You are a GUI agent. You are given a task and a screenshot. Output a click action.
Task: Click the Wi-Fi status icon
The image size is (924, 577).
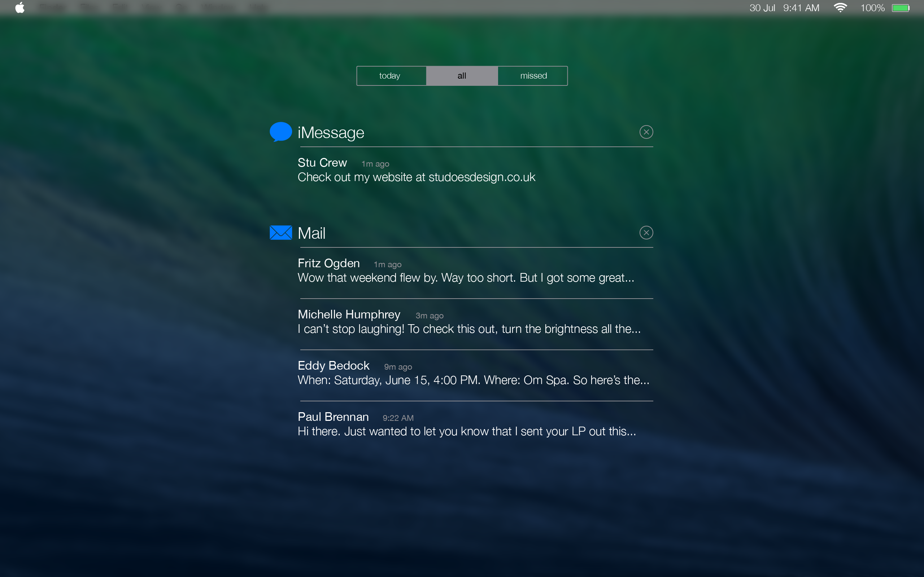pos(840,8)
